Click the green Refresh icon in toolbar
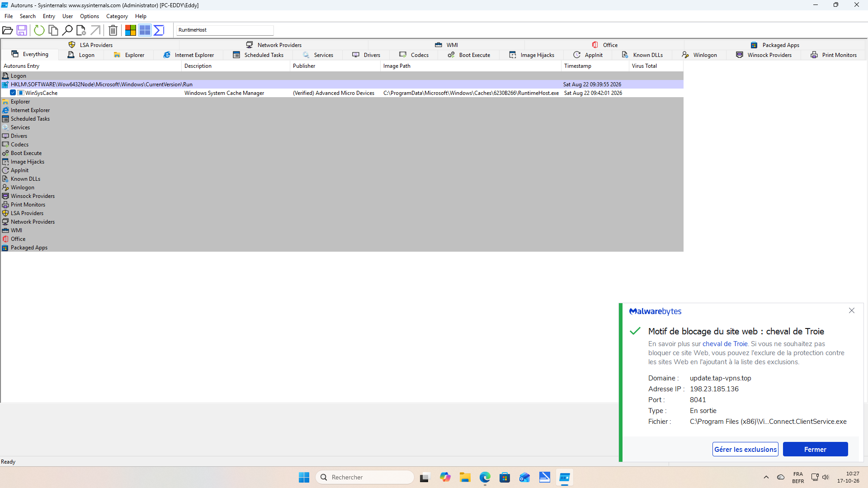This screenshot has width=868, height=488. point(39,30)
